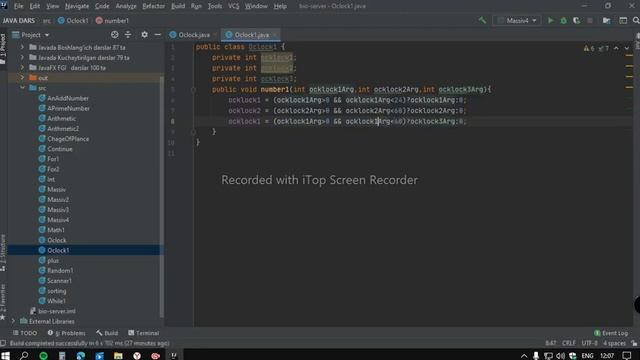Click ENG language indicator in tray
The width and height of the screenshot is (640, 360).
587,356
